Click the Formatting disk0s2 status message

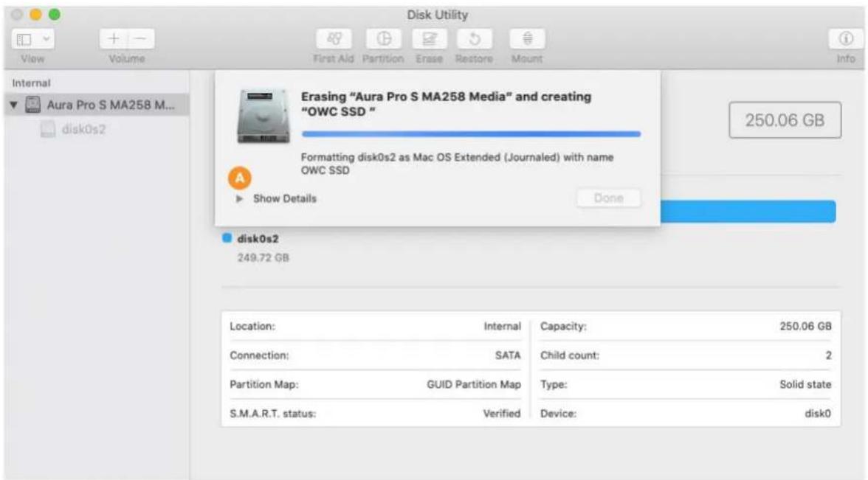(457, 164)
